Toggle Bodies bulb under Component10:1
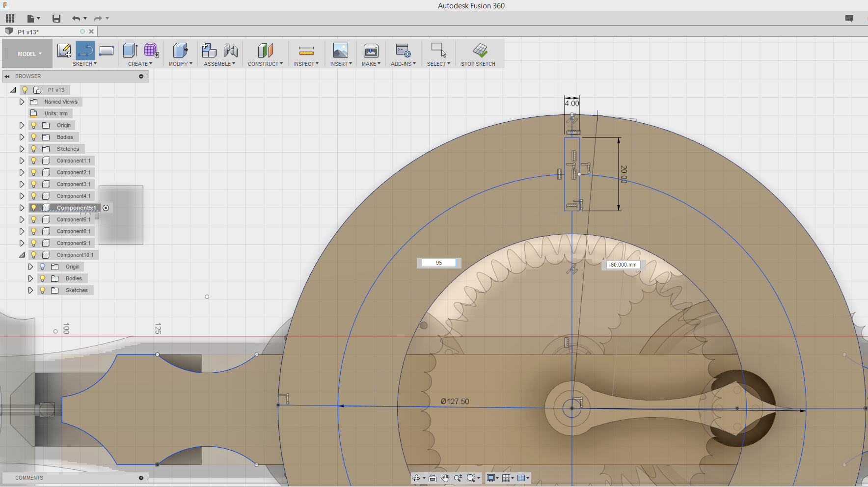This screenshot has width=868, height=487. coord(42,278)
